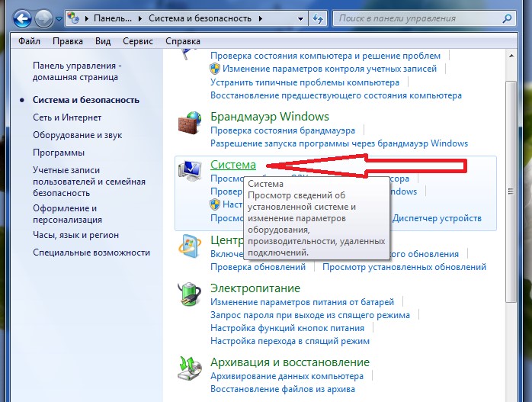The image size is (532, 402).
Task: Click Проверка состояния компьютера и решение проблем
Action: (x=325, y=56)
